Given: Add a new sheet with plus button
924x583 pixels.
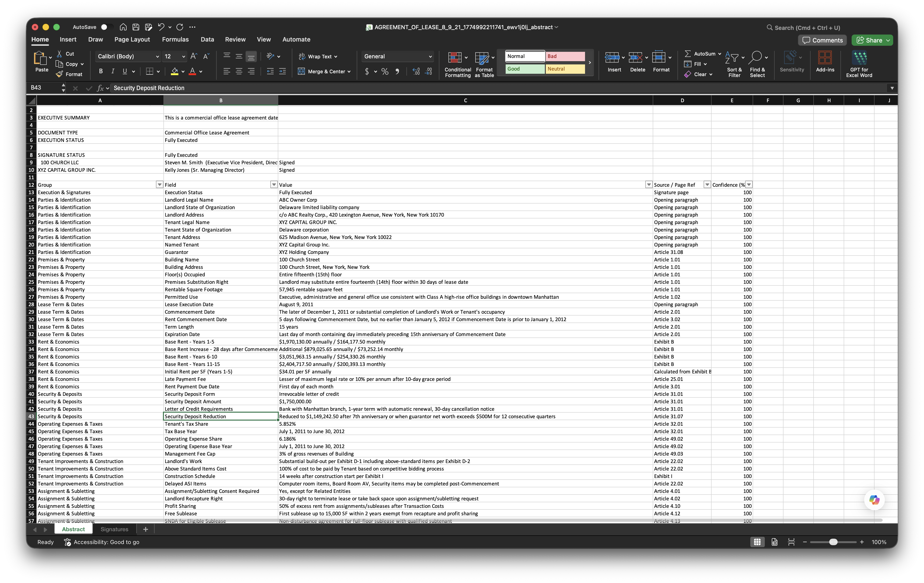Looking at the screenshot, I should 145,529.
